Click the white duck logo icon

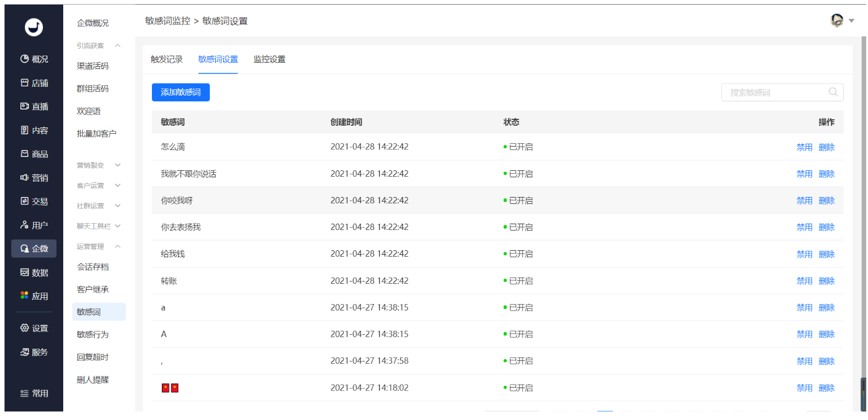coord(34,27)
